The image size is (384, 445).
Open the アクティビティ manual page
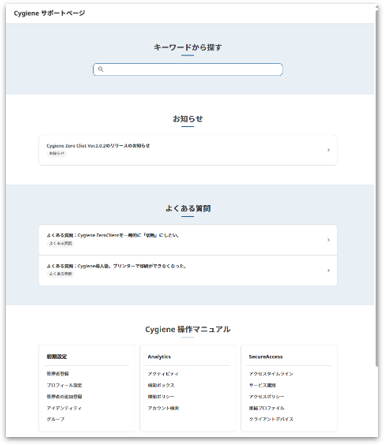tap(163, 374)
